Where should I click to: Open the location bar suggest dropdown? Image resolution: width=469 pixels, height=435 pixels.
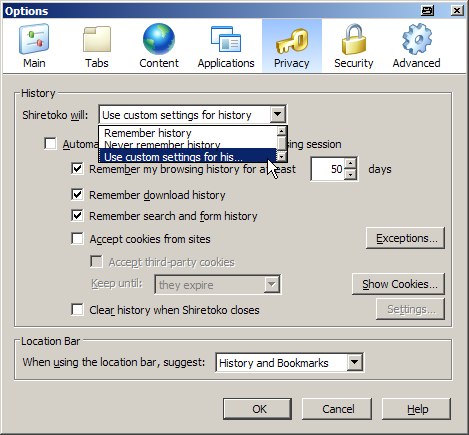tap(355, 362)
